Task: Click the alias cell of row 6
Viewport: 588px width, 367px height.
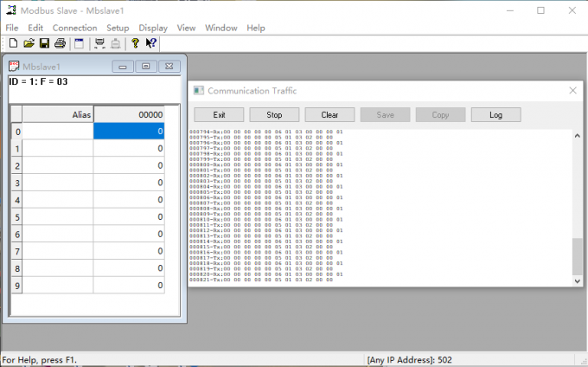Action: click(x=58, y=235)
